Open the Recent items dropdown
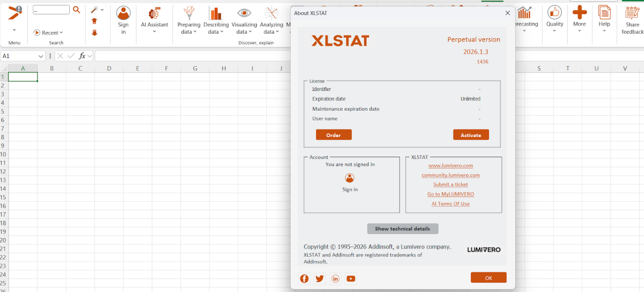Screen dimensions: 644x292 [x=48, y=33]
